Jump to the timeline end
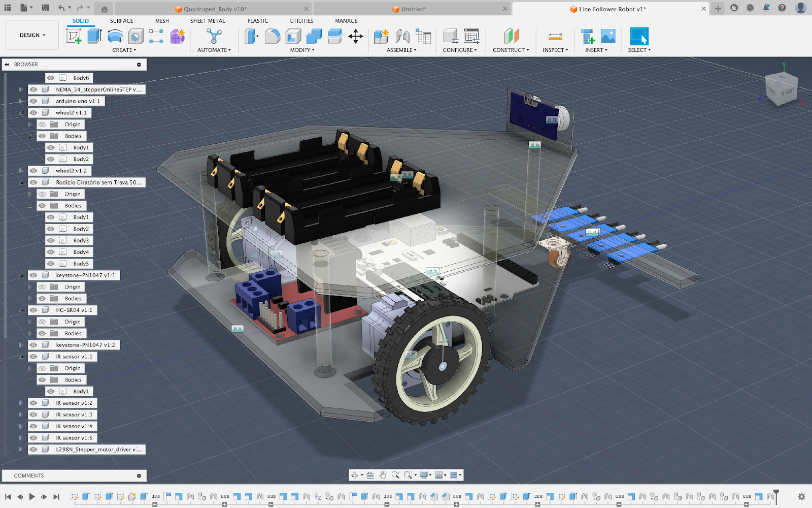The width and height of the screenshot is (812, 508). [x=56, y=496]
